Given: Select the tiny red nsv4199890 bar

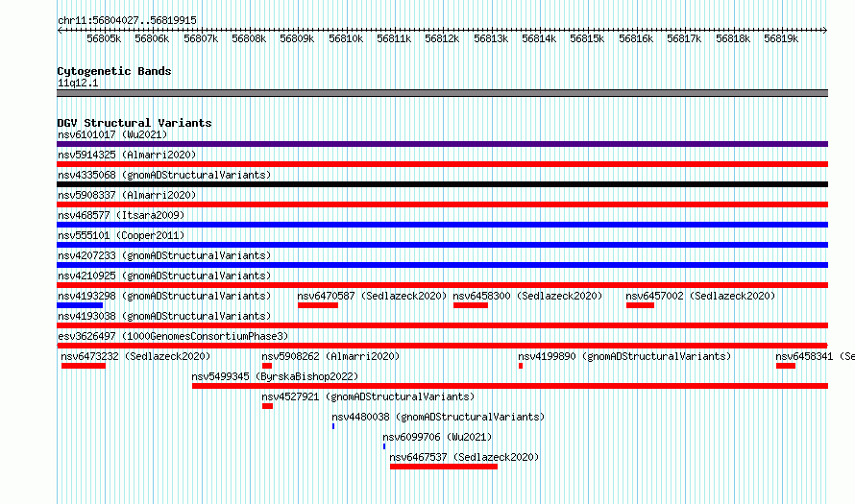Looking at the screenshot, I should (521, 366).
